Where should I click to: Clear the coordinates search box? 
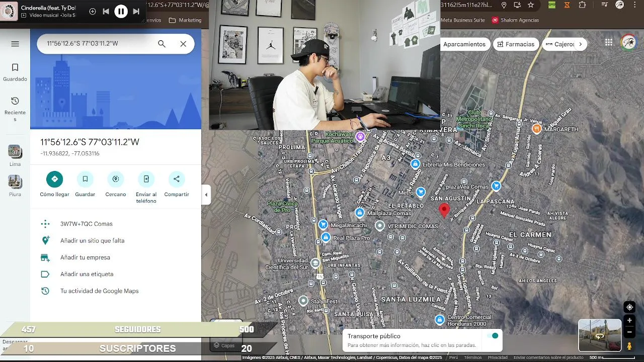[x=183, y=44]
